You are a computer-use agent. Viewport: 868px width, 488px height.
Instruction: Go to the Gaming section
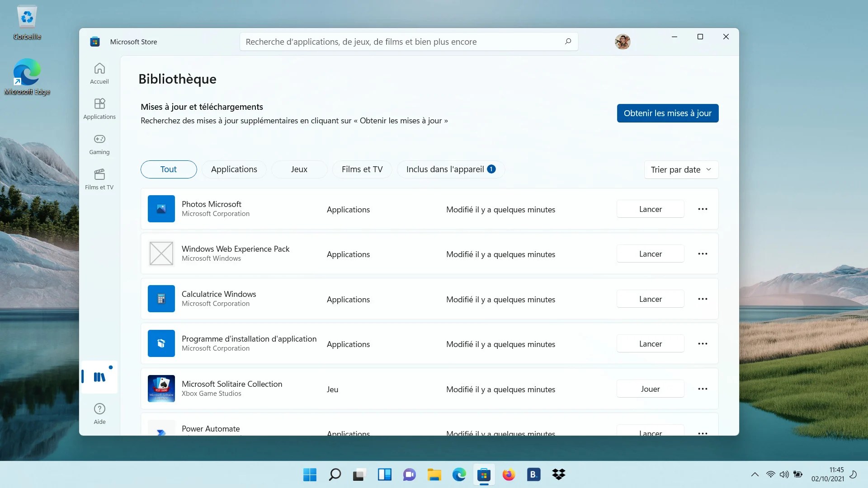point(99,144)
